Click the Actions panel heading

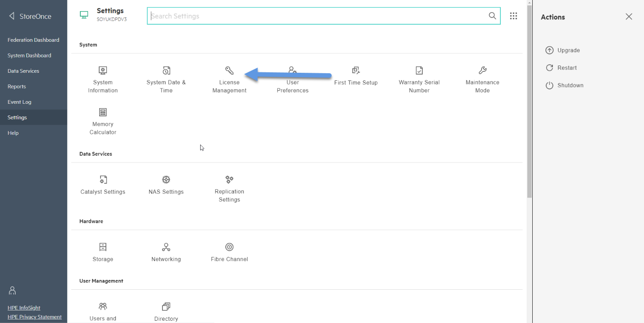click(x=553, y=17)
